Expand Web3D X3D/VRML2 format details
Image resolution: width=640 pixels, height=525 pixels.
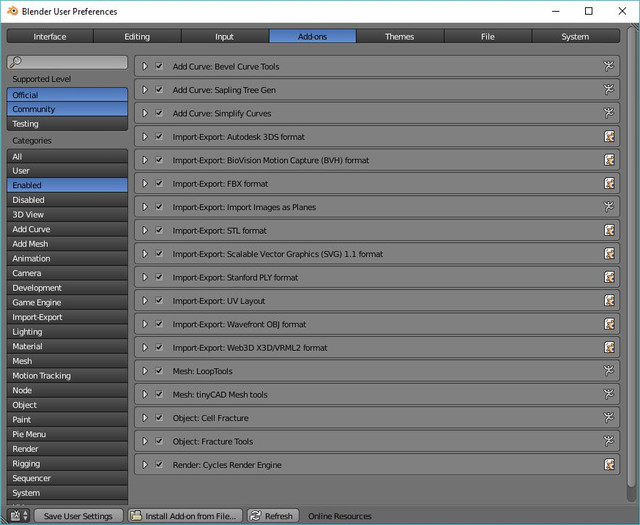point(144,347)
